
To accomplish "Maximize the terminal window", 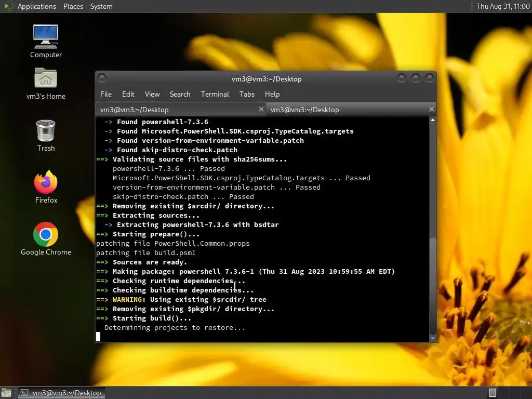I will [x=415, y=78].
